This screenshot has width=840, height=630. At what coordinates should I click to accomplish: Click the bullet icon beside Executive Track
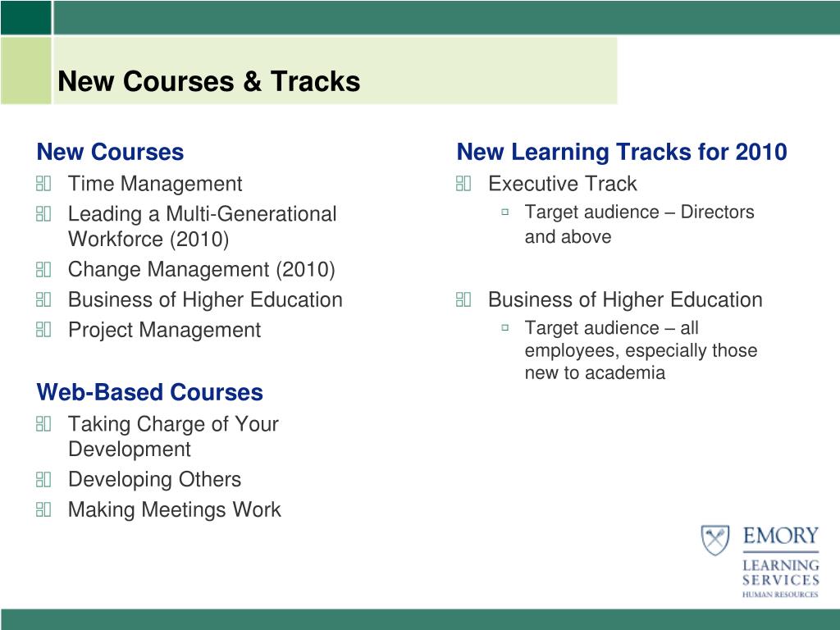coord(463,184)
